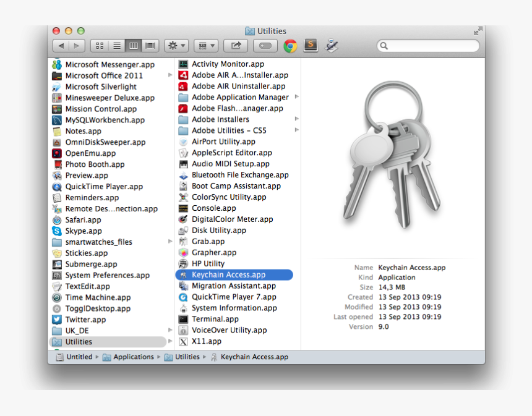Select the Grapher.app icon
Viewport: 532px width, 416px height.
click(183, 253)
